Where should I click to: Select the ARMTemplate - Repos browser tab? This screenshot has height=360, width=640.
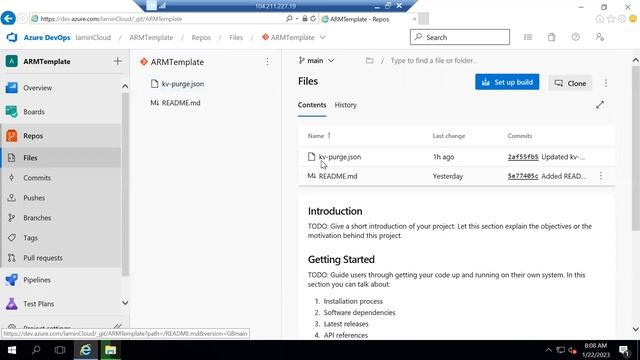pos(367,19)
